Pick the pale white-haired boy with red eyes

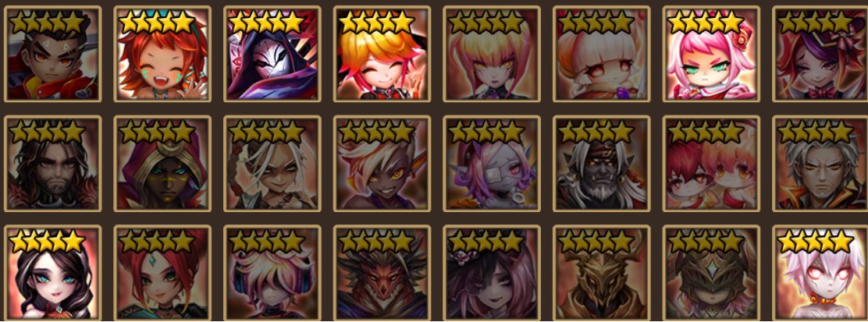(820, 274)
